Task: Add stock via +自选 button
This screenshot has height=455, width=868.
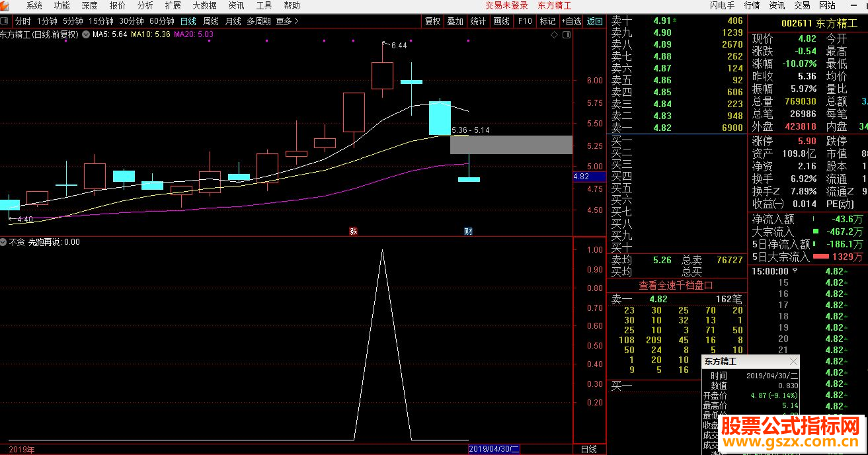Action: tap(571, 21)
